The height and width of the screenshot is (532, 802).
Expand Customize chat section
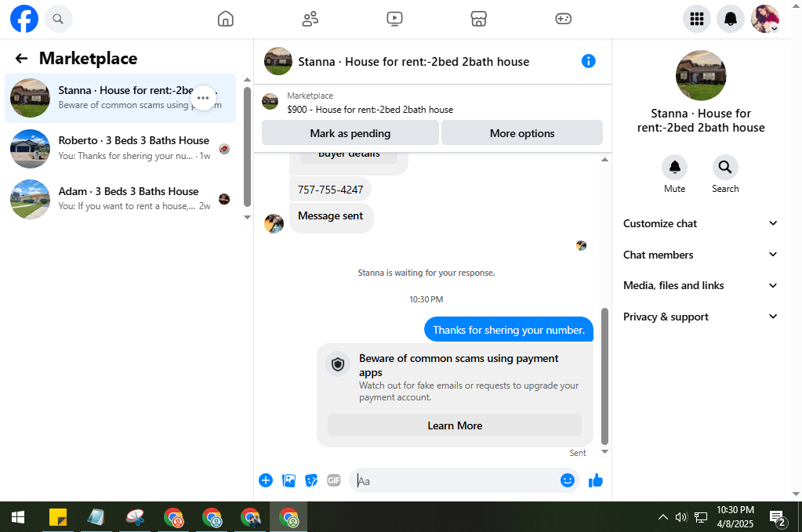tap(700, 223)
